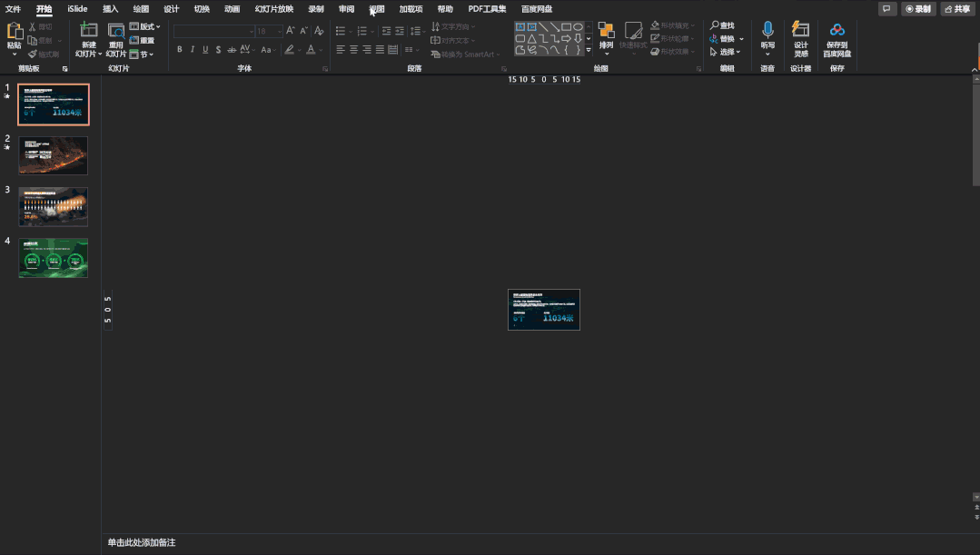Viewport: 980px width, 555px height.
Task: Select the oval shape in the shapes gallery
Action: (579, 27)
